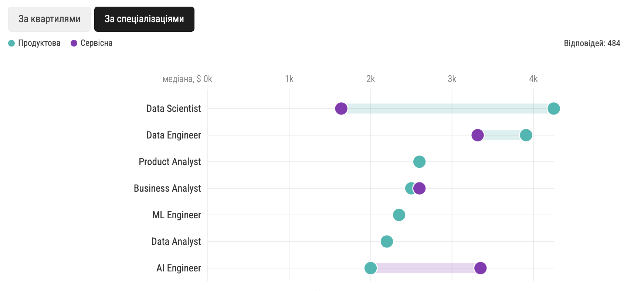Click the AI Engineer purple range bar
The height and width of the screenshot is (291, 644).
click(x=425, y=268)
